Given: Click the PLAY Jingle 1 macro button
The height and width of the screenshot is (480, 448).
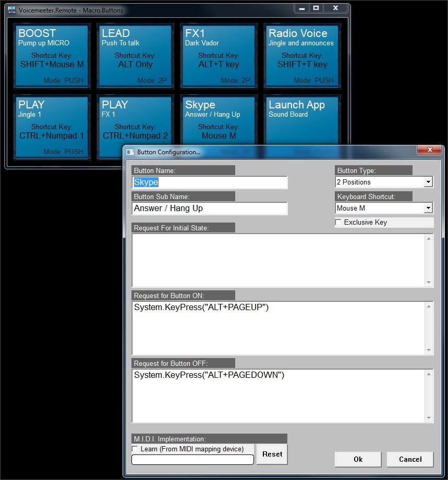Looking at the screenshot, I should coord(52,128).
